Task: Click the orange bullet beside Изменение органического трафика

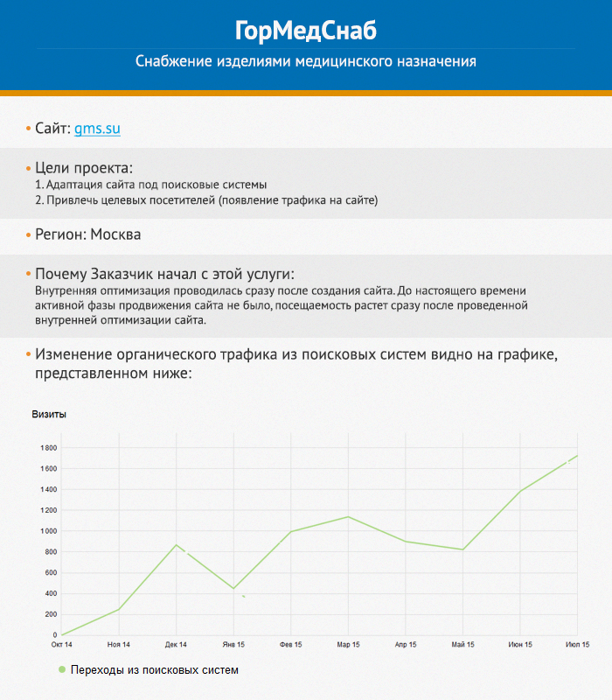Action: (28, 355)
